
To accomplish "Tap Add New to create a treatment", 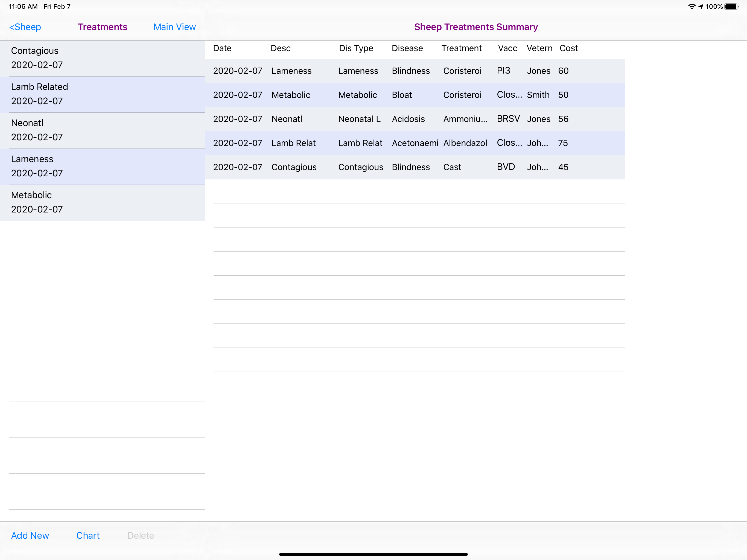I will click(30, 536).
